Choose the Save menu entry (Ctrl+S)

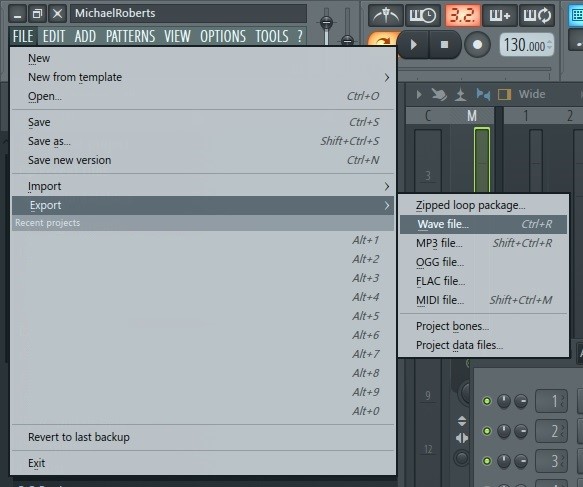pos(203,122)
